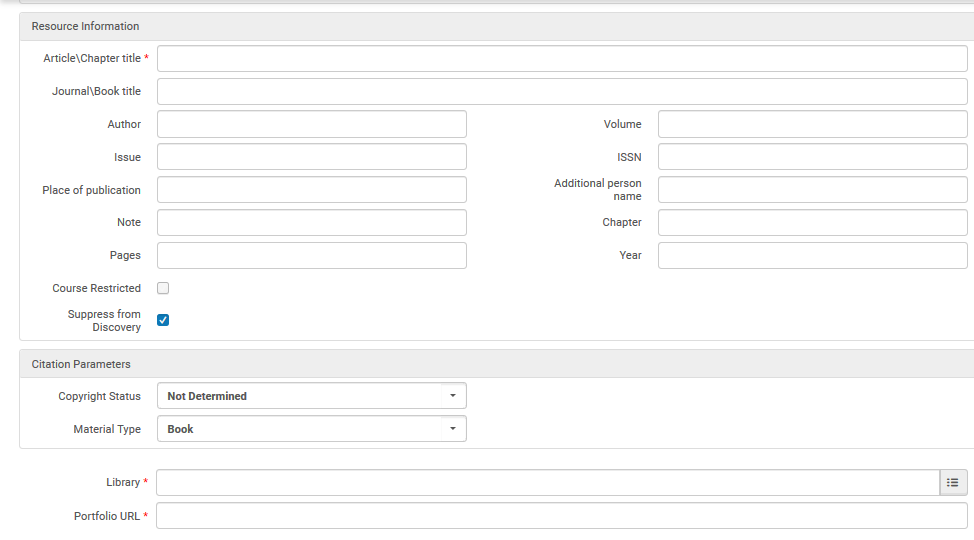Collapse the Resource Information section header
974x540 pixels.
pos(86,26)
